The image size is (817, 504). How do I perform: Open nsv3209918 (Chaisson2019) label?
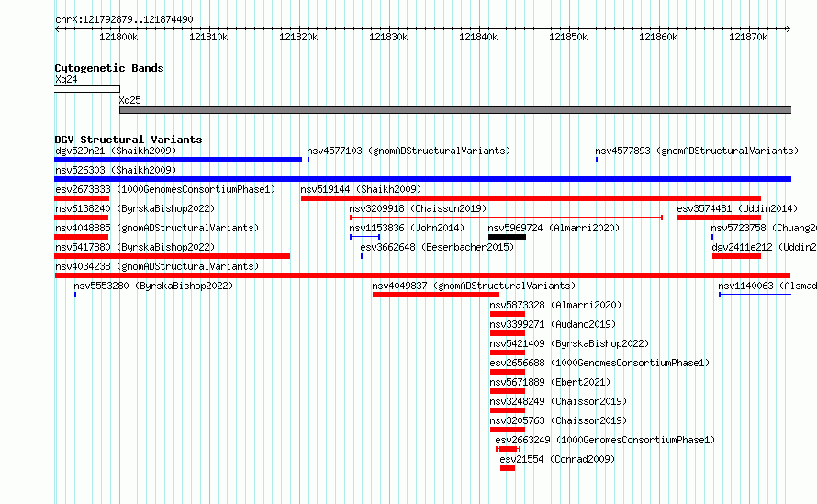tap(418, 208)
